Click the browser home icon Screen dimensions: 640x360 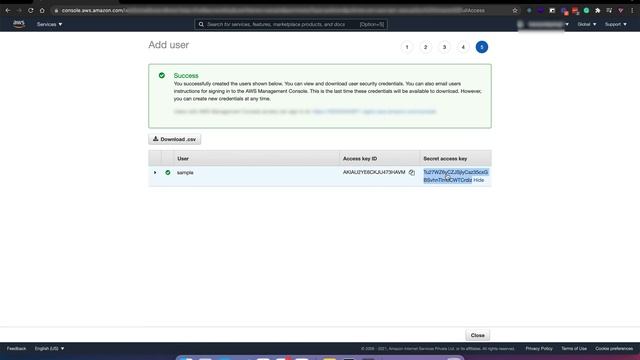[x=42, y=10]
